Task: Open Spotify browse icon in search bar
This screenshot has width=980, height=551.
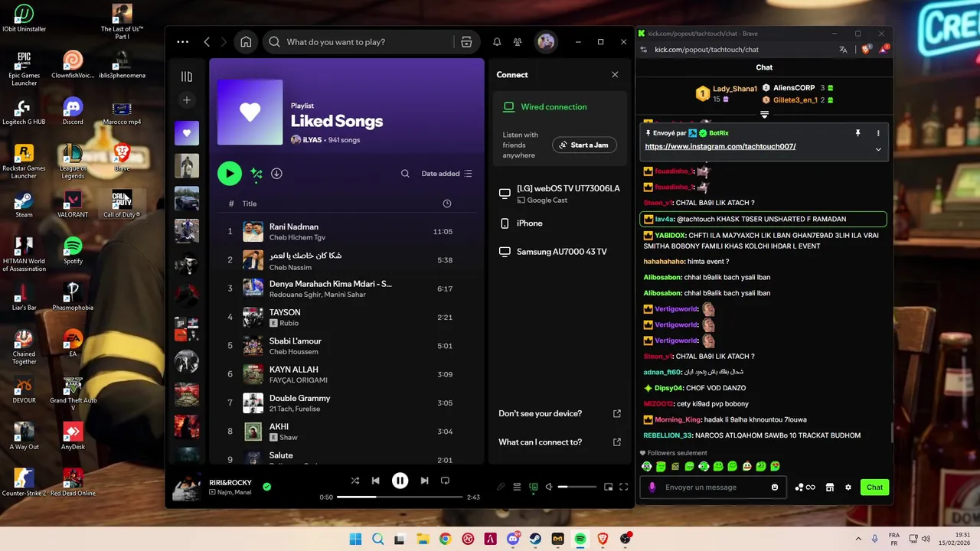Action: click(466, 42)
